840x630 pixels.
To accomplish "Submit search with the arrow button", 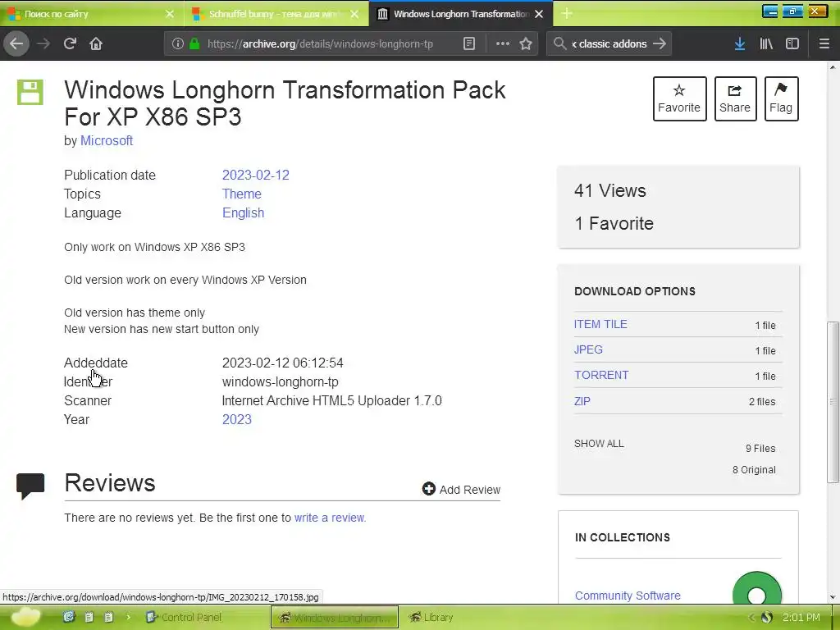I will coord(660,43).
